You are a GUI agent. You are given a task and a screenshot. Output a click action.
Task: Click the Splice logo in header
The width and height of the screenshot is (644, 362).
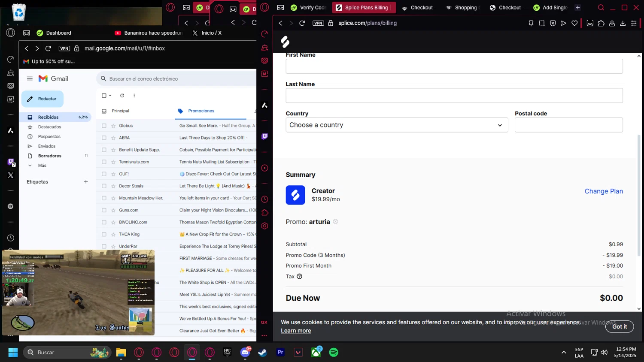285,42
